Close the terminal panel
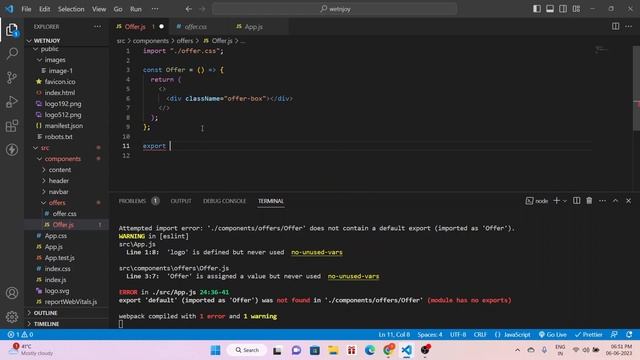Image resolution: width=640 pixels, height=360 pixels. 629,201
